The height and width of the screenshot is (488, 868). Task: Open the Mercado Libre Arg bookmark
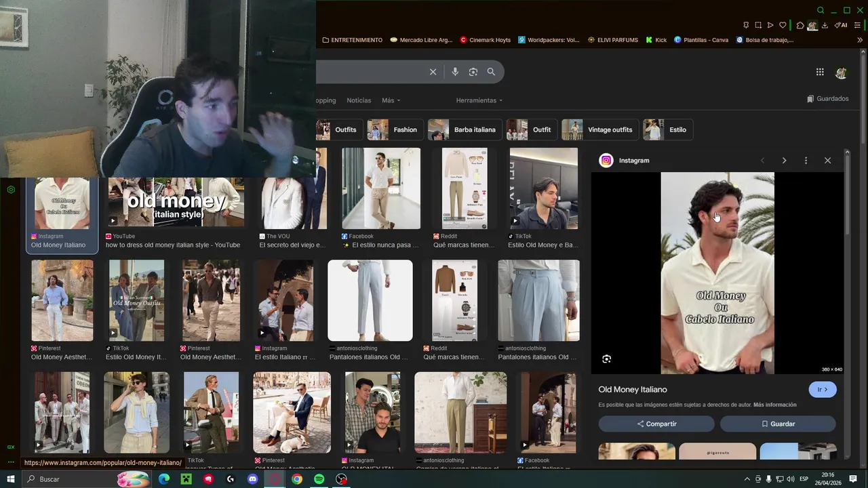(x=420, y=40)
